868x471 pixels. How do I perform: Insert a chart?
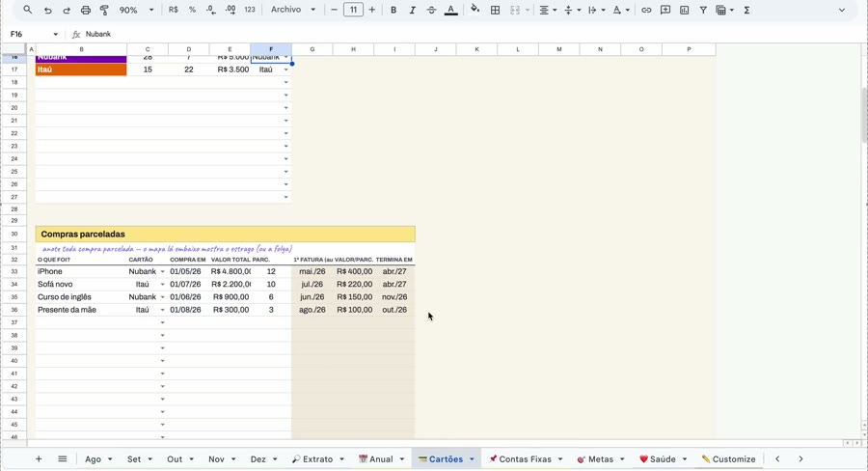coord(684,10)
